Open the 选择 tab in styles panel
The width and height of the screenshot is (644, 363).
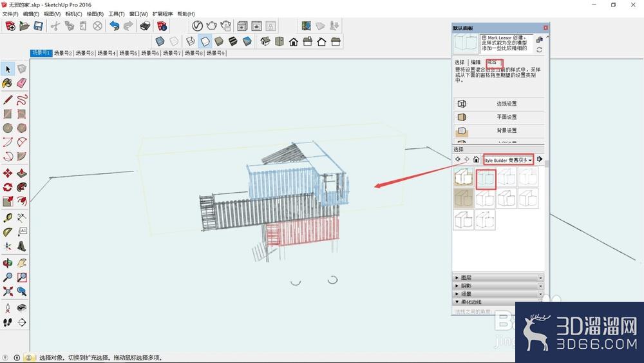(x=459, y=63)
